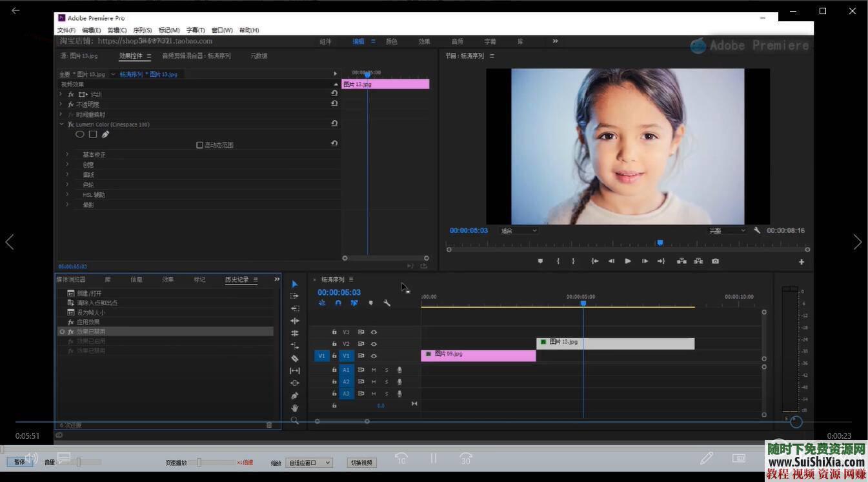Viewport: 868px width, 482px height.
Task: Toggle linked selection in timeline
Action: point(354,303)
